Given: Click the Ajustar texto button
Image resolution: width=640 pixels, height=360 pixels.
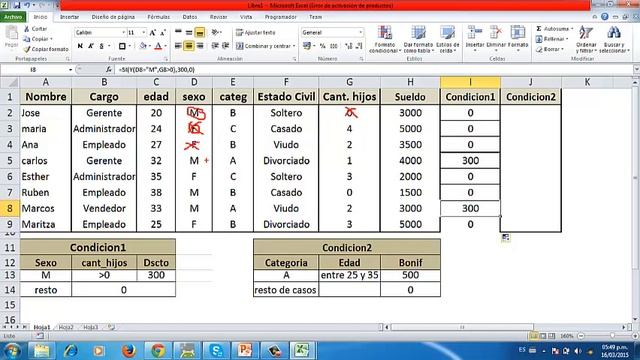Looking at the screenshot, I should pos(256,32).
